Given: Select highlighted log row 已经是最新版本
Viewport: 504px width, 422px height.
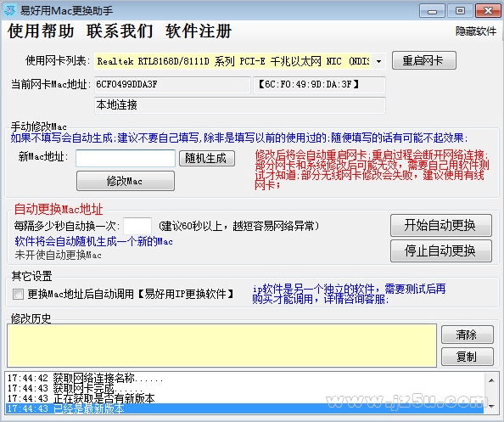Looking at the screenshot, I should (244, 408).
